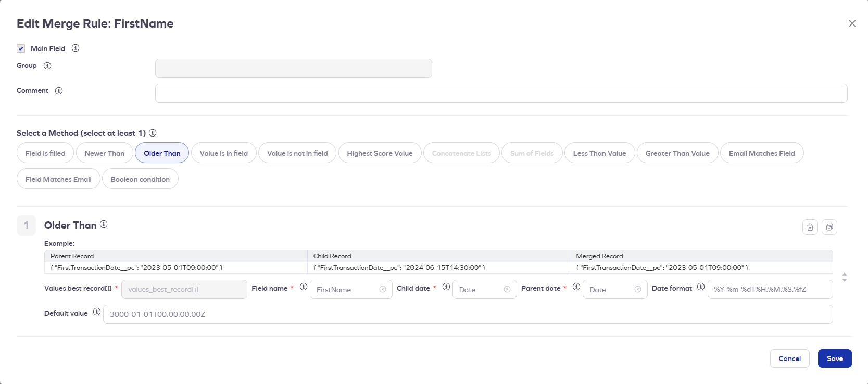The height and width of the screenshot is (384, 868).
Task: Open the Parent date dropdown
Action: (609, 290)
